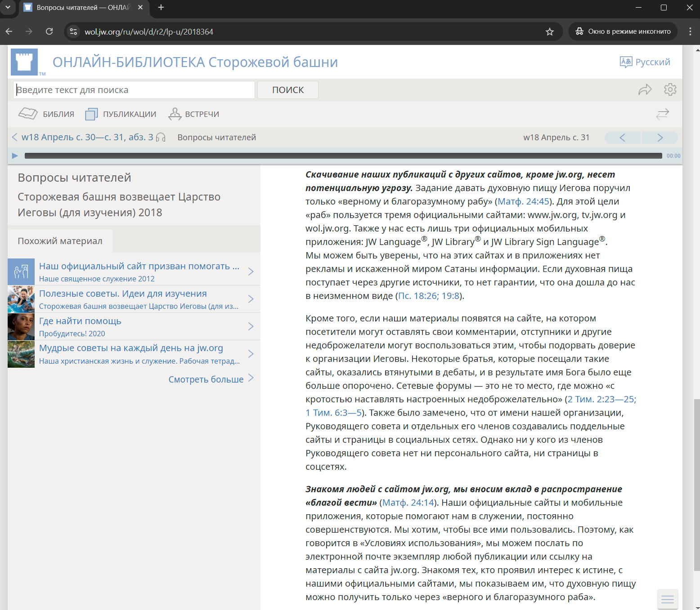Screen dimensions: 700x610
Task: Select the Похожий материал tab
Action: point(60,241)
